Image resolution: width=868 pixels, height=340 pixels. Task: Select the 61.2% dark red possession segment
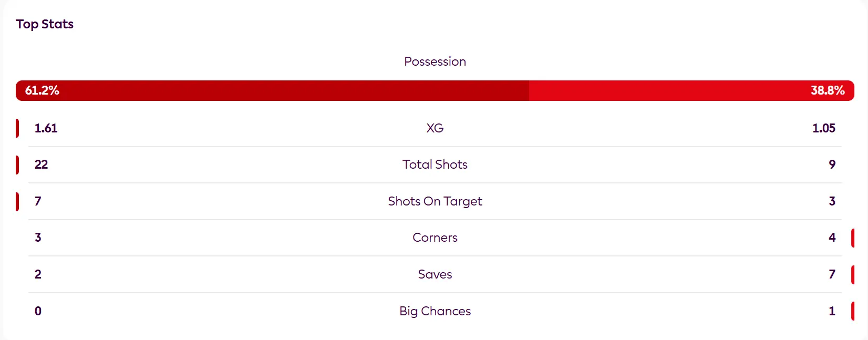pyautogui.click(x=272, y=90)
